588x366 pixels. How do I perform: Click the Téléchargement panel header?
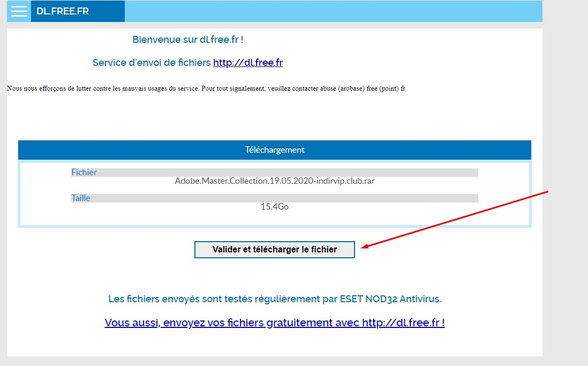click(274, 150)
